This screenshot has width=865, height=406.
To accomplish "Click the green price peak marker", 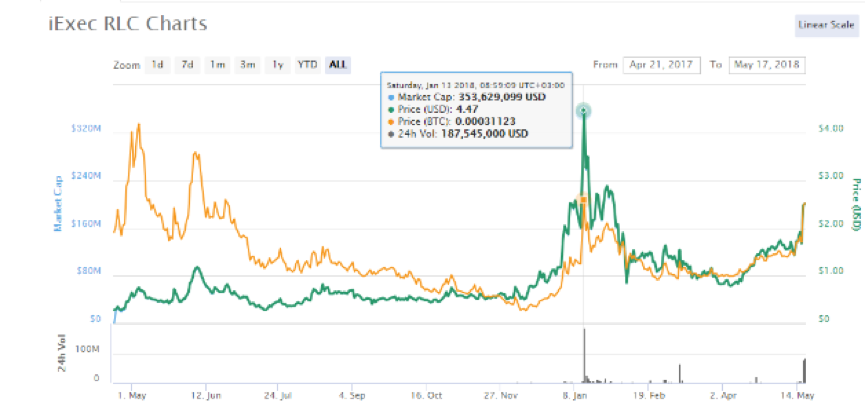I will coord(584,111).
